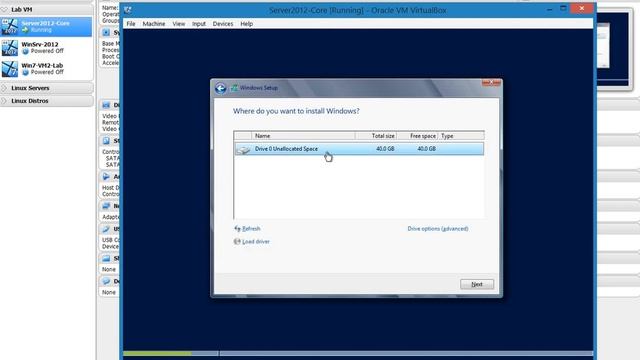Close the Windows Setup dialog

(x=491, y=83)
